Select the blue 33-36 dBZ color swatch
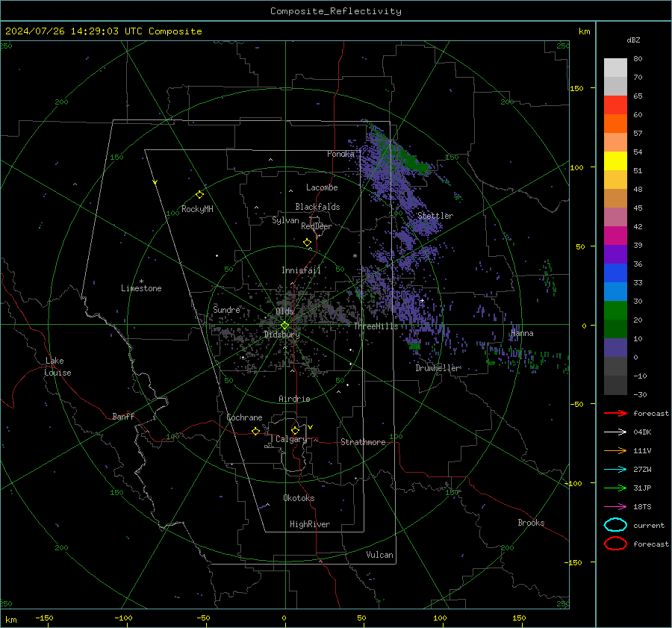 coord(615,273)
